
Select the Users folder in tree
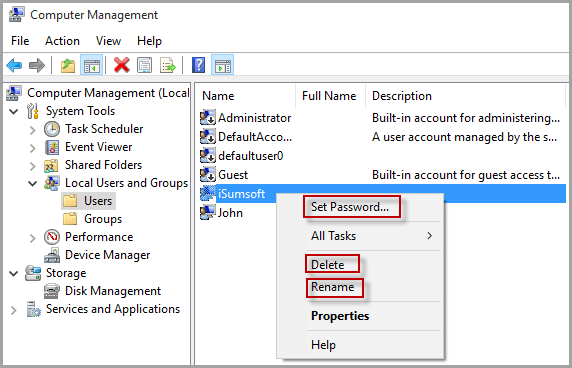(89, 201)
